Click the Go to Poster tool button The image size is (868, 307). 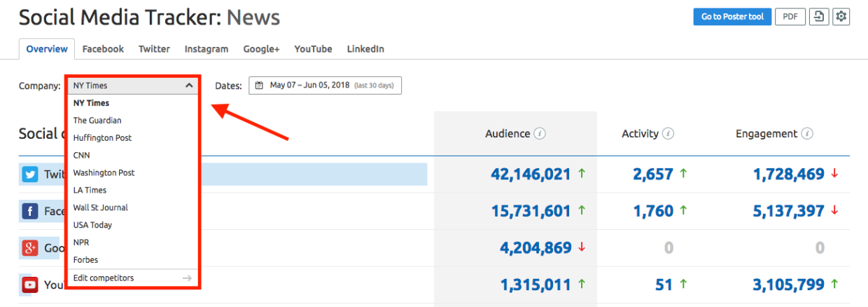(732, 17)
